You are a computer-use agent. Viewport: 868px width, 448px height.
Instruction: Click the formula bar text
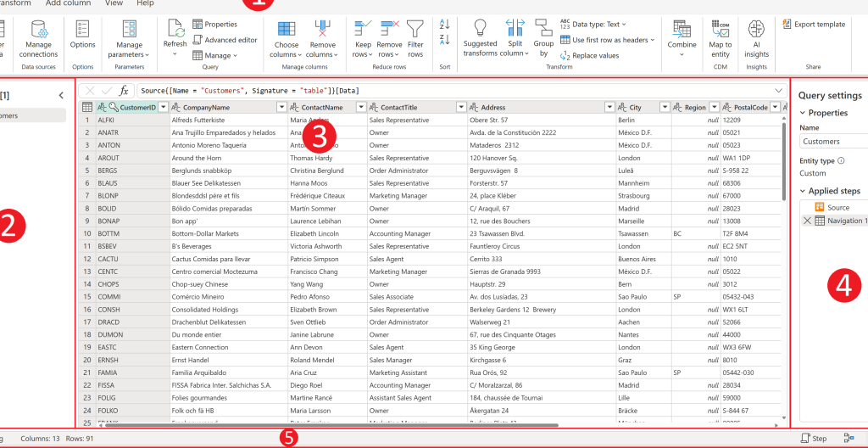point(251,91)
